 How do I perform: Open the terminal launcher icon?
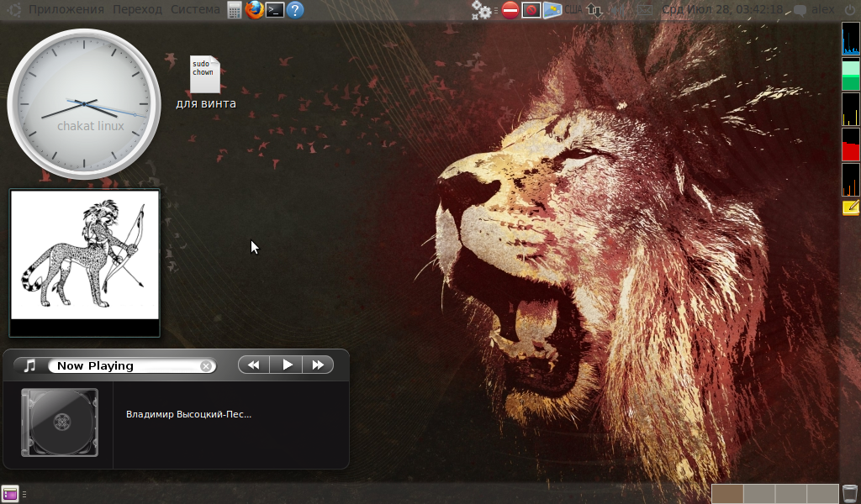pyautogui.click(x=275, y=10)
